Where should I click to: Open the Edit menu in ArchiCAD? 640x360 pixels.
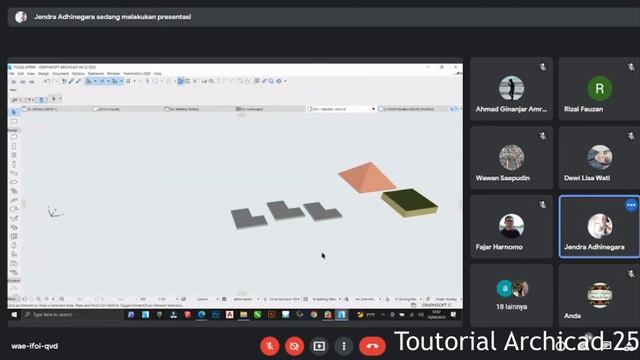(20, 74)
